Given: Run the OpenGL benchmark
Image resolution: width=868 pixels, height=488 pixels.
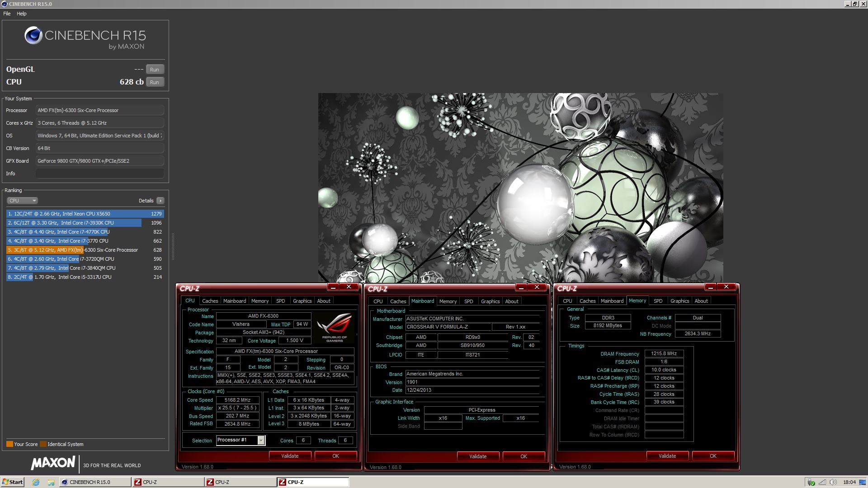Looking at the screenshot, I should click(155, 70).
